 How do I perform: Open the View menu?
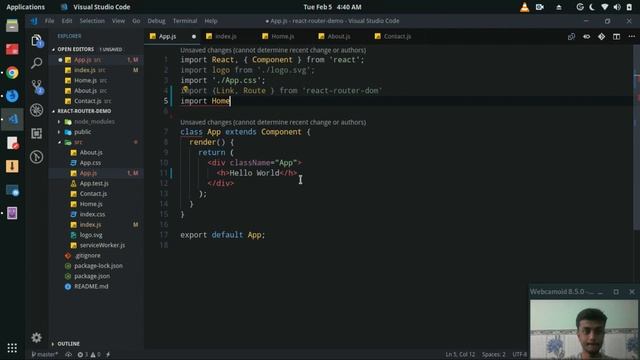[118, 21]
